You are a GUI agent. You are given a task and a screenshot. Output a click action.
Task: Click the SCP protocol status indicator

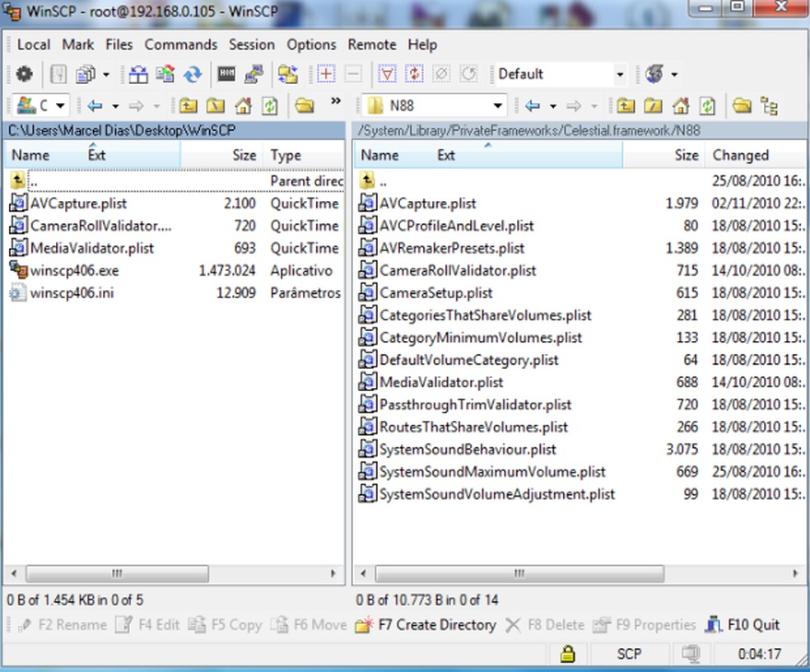tap(629, 654)
